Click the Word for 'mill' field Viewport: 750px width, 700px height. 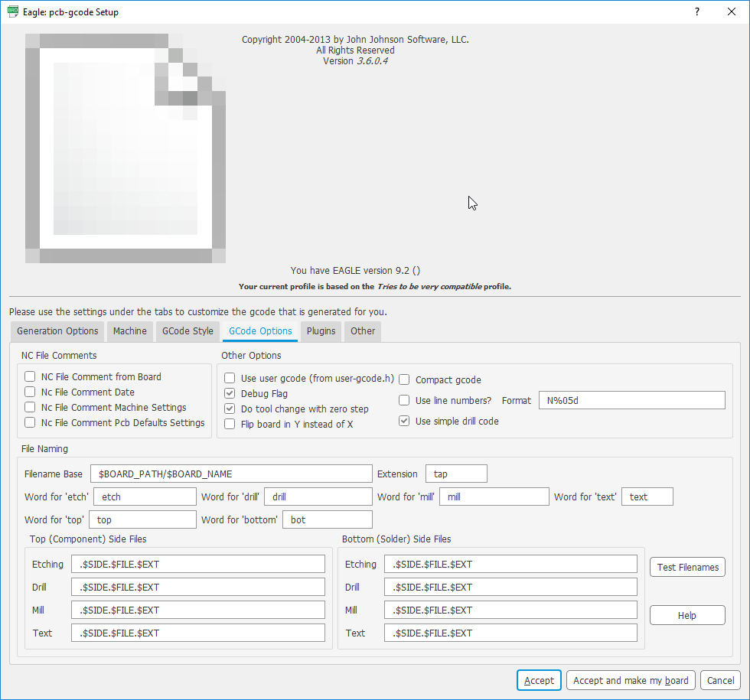point(494,497)
